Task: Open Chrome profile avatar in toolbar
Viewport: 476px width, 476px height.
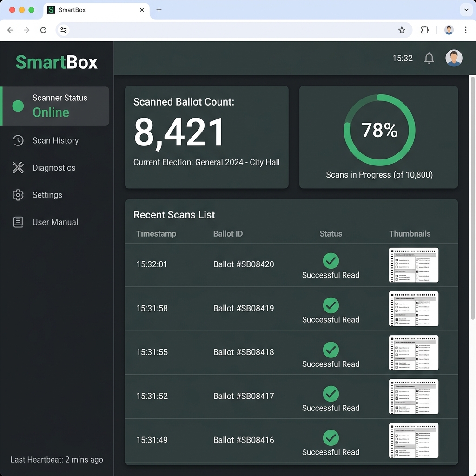Action: pyautogui.click(x=449, y=30)
